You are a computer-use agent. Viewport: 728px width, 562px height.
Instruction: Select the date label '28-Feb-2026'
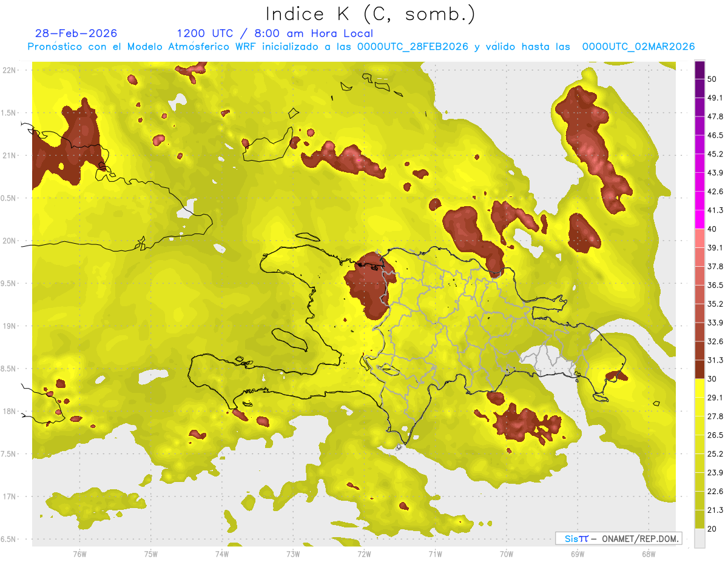click(76, 33)
